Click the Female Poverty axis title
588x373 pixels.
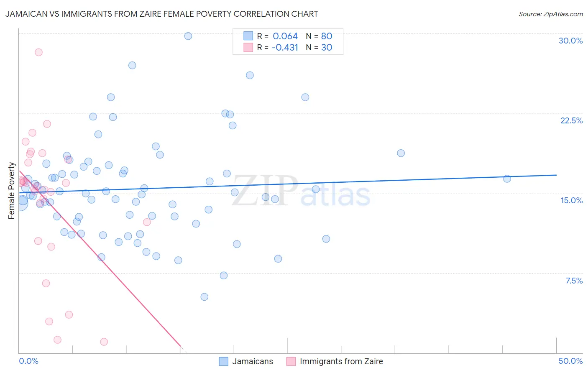click(11, 191)
